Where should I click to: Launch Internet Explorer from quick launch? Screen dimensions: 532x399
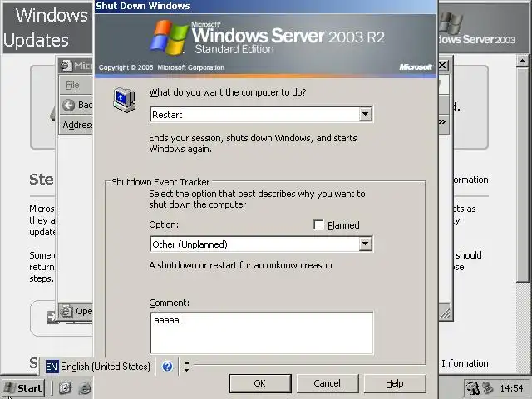click(85, 387)
